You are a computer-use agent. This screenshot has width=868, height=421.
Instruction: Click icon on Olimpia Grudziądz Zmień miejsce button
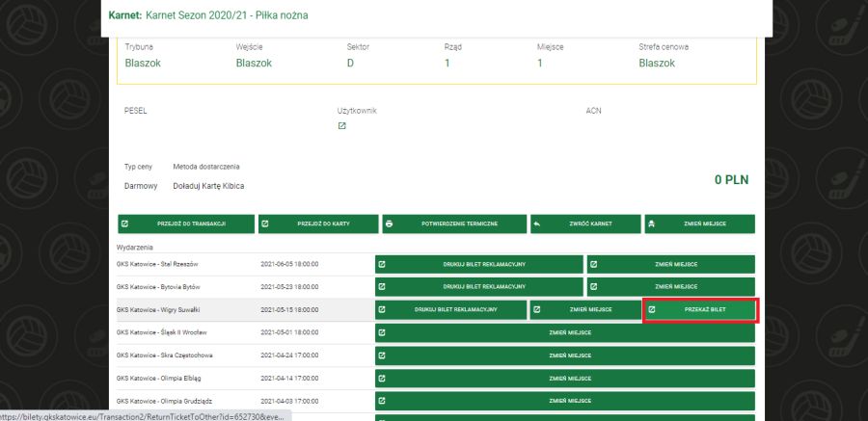[381, 401]
